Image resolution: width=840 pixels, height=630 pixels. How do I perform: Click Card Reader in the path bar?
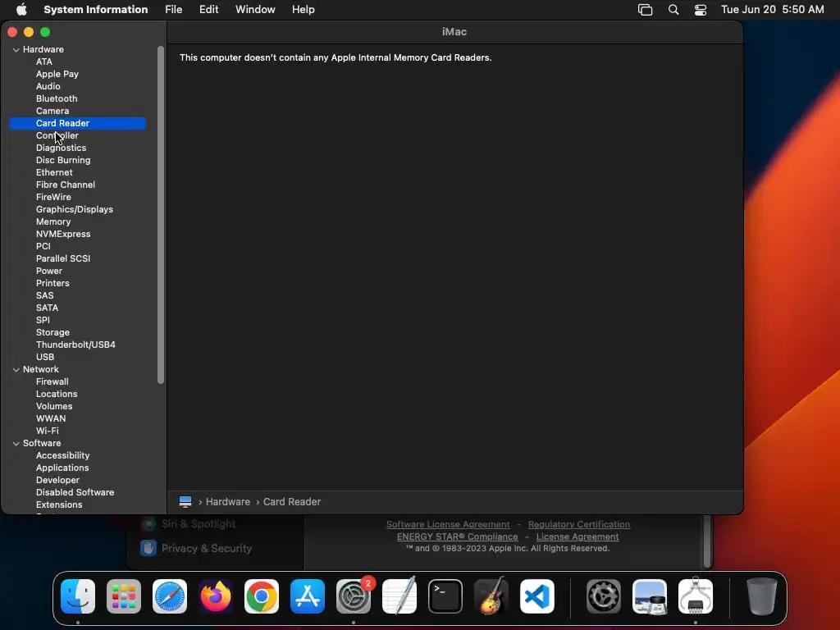click(292, 502)
